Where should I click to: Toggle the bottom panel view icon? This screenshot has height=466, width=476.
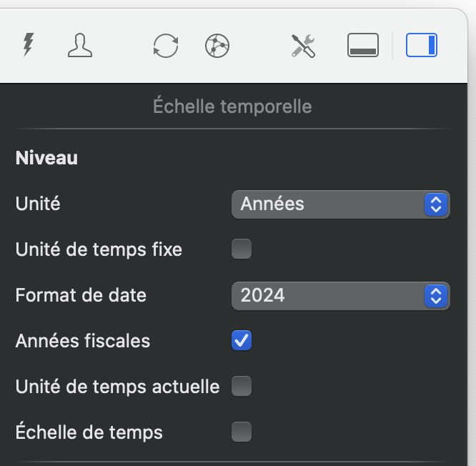363,46
